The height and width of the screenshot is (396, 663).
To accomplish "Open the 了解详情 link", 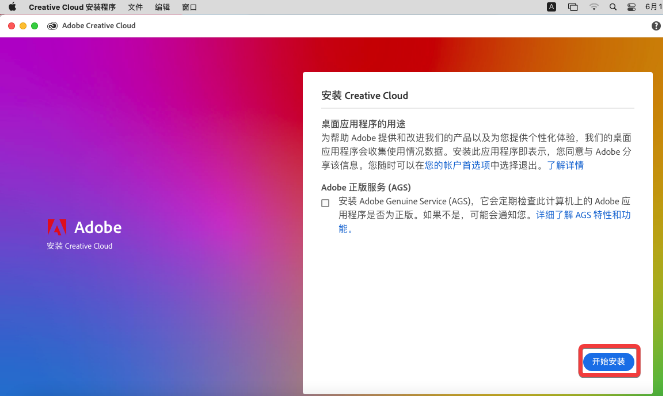I will [565, 165].
